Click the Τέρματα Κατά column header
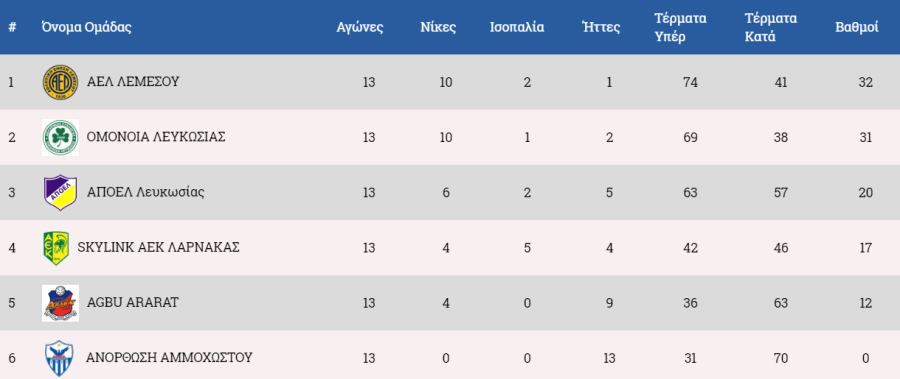This screenshot has width=900, height=379. 771,27
